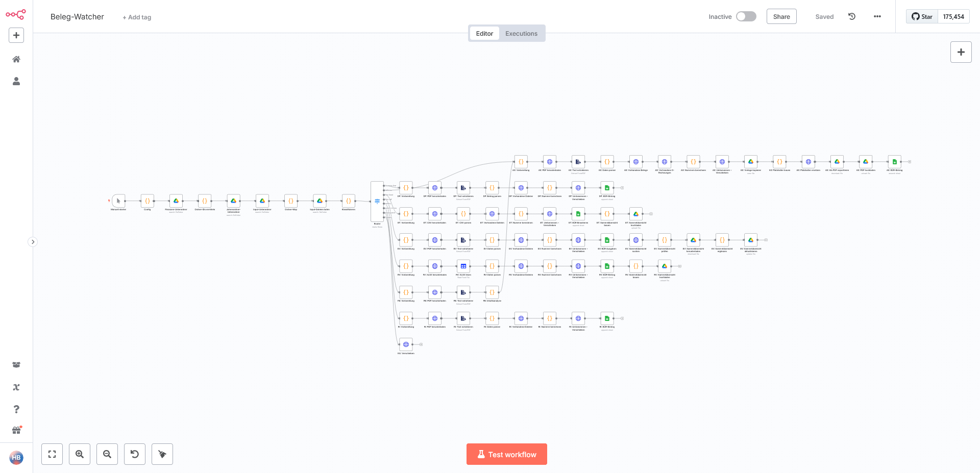Switch to the Executions tab

pyautogui.click(x=521, y=34)
